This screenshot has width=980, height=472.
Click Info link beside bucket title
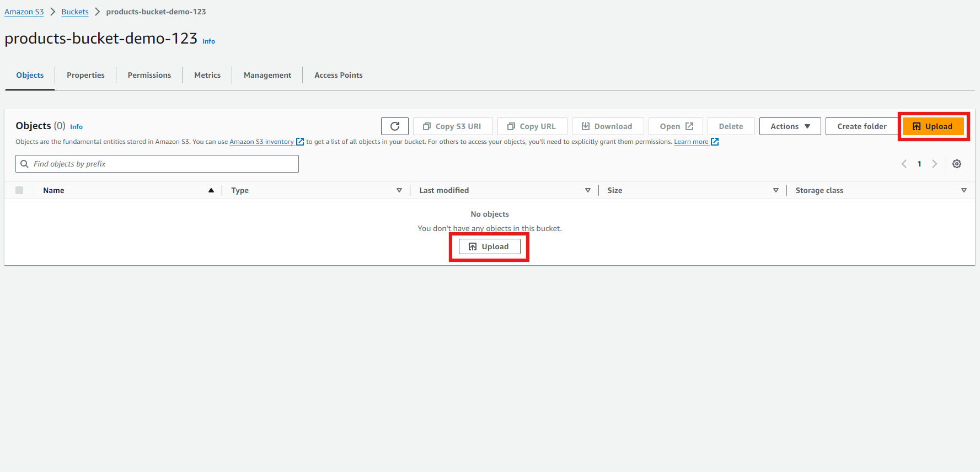[208, 41]
